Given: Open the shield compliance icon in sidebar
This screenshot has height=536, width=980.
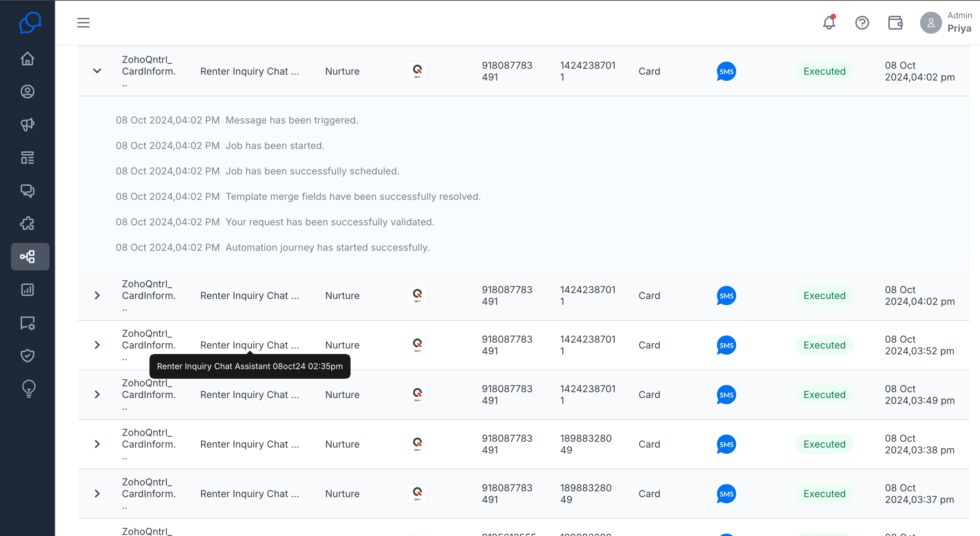Looking at the screenshot, I should 28,355.
